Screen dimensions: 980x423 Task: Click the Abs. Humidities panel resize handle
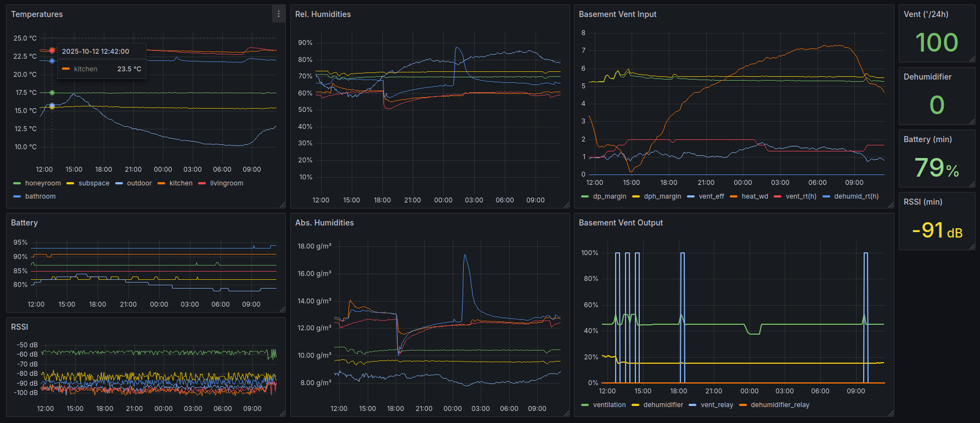pyautogui.click(x=566, y=413)
